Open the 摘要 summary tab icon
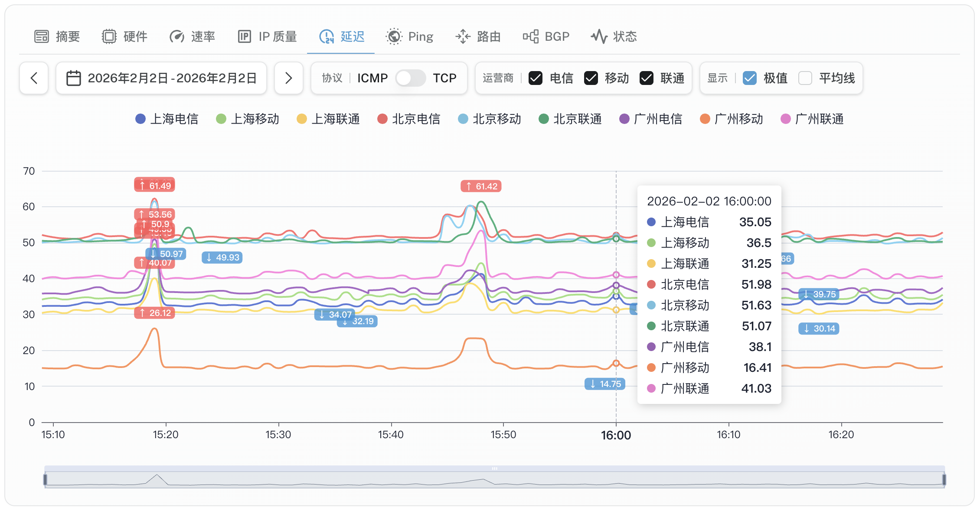980x514 pixels. click(x=42, y=36)
